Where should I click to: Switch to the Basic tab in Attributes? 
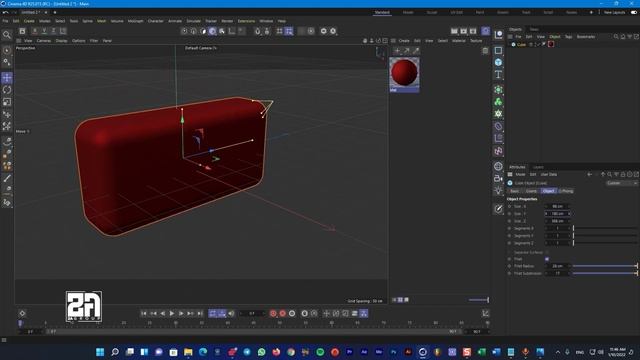click(x=515, y=191)
